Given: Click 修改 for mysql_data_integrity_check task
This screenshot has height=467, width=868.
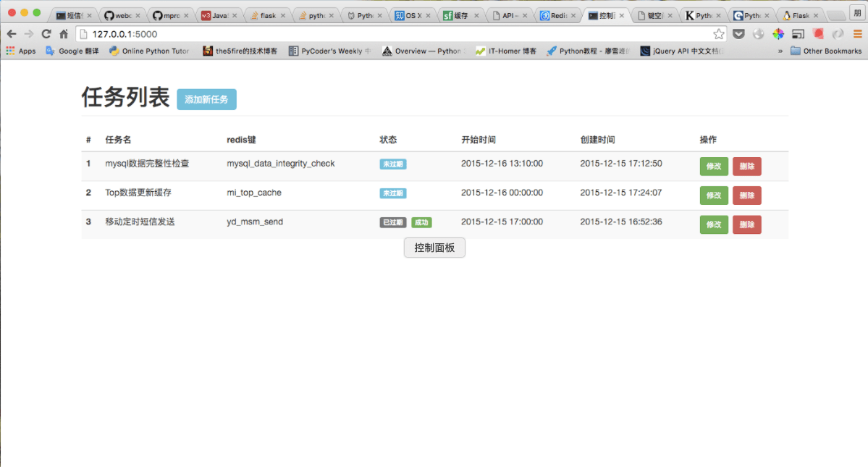Looking at the screenshot, I should coord(714,166).
